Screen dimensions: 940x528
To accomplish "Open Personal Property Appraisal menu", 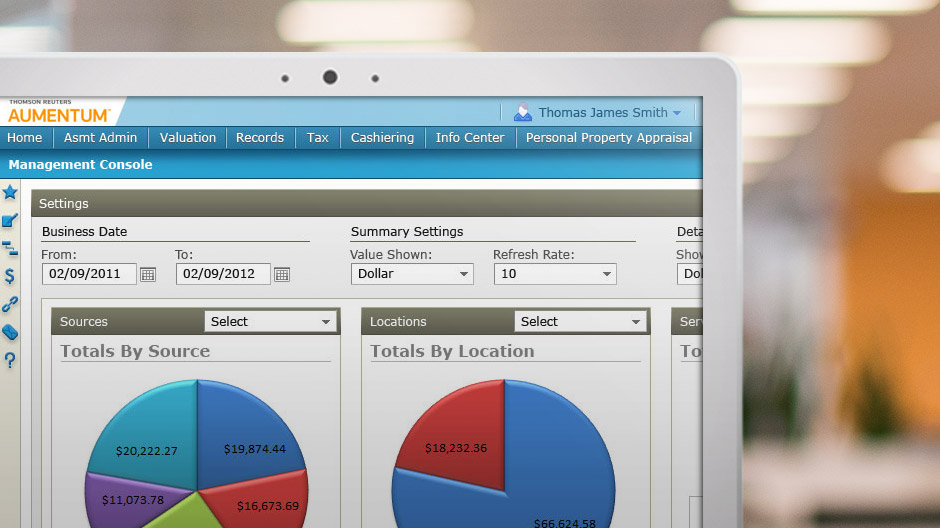I will point(608,138).
